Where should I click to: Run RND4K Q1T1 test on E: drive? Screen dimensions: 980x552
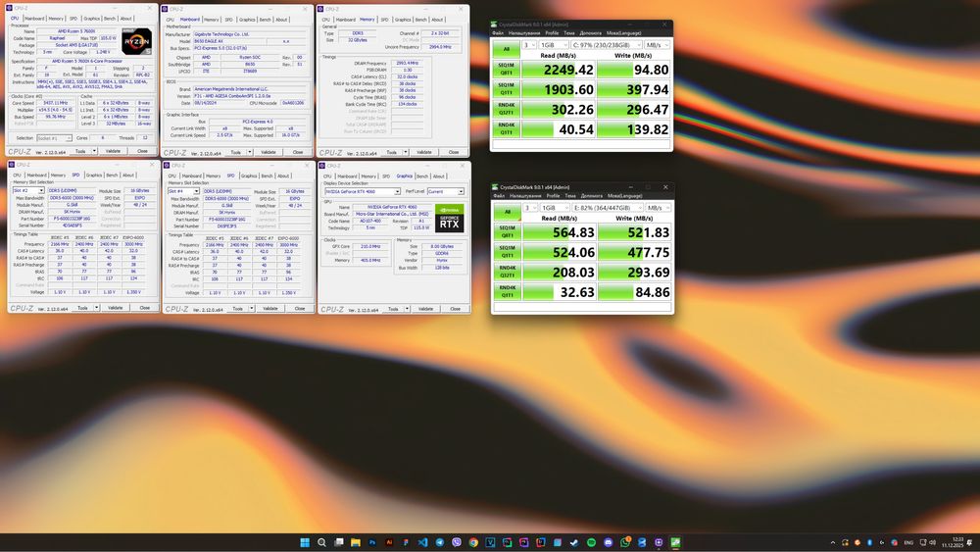click(x=507, y=292)
